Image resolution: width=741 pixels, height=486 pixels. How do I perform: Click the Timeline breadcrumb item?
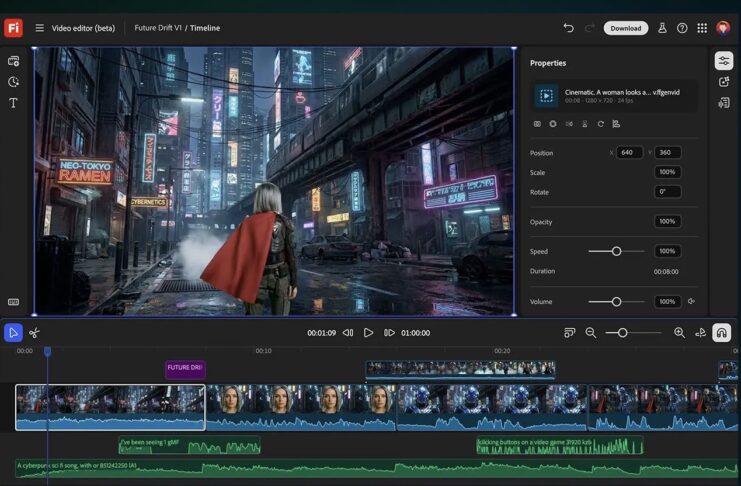click(205, 28)
